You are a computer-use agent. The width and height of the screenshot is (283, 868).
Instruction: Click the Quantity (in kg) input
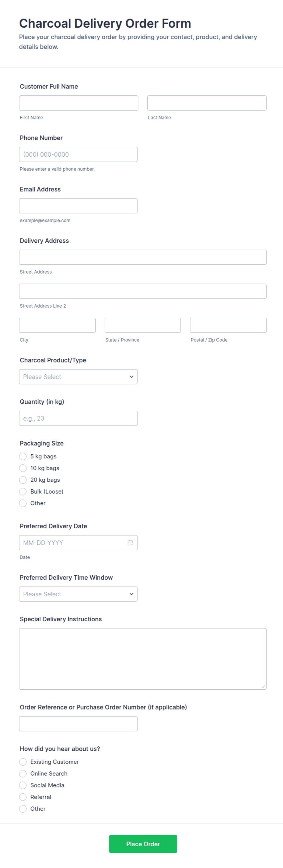[x=78, y=418]
